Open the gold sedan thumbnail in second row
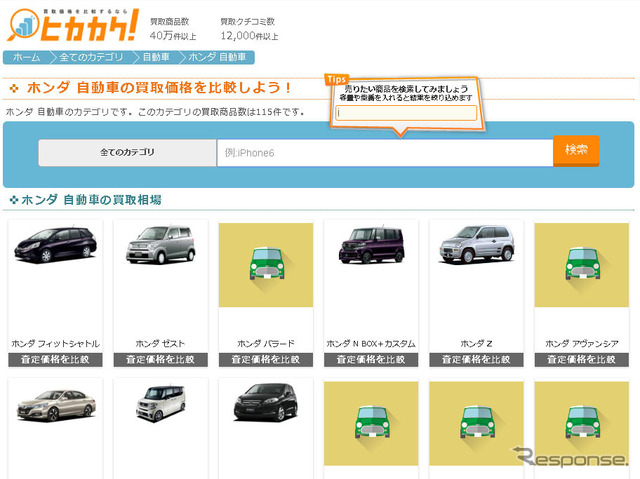 56,406
